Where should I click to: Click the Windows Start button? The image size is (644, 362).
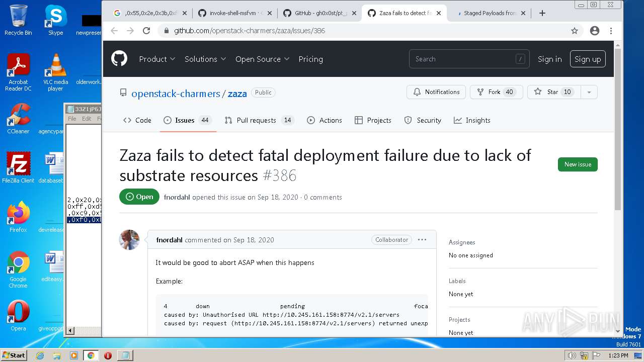point(14,355)
